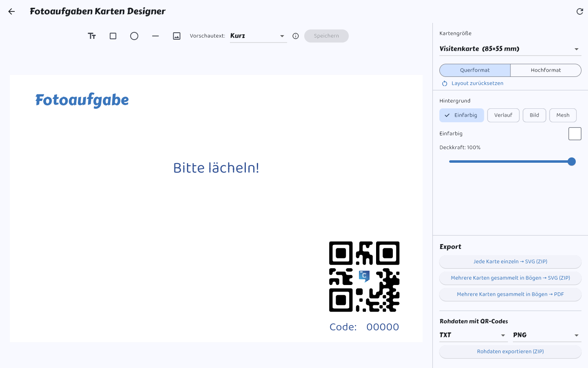Go back with the arrow icon

(x=11, y=11)
